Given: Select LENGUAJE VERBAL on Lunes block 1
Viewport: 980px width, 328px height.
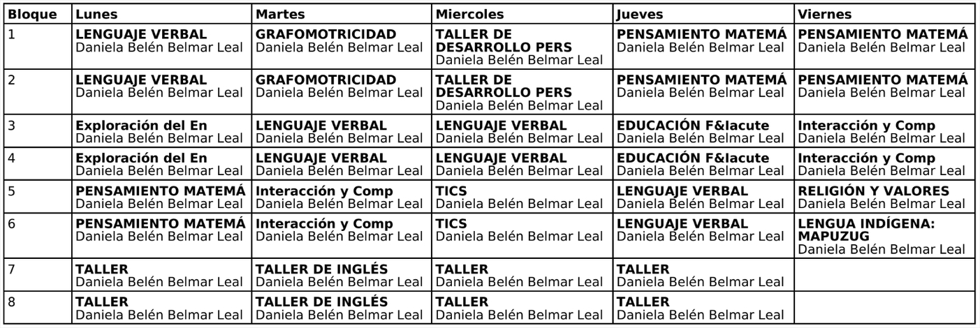Looking at the screenshot, I should (162, 40).
